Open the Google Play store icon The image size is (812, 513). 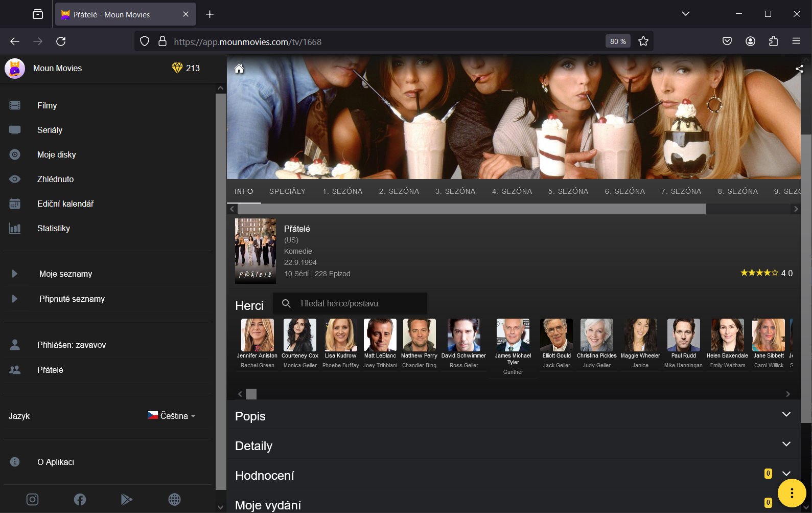[x=126, y=499]
